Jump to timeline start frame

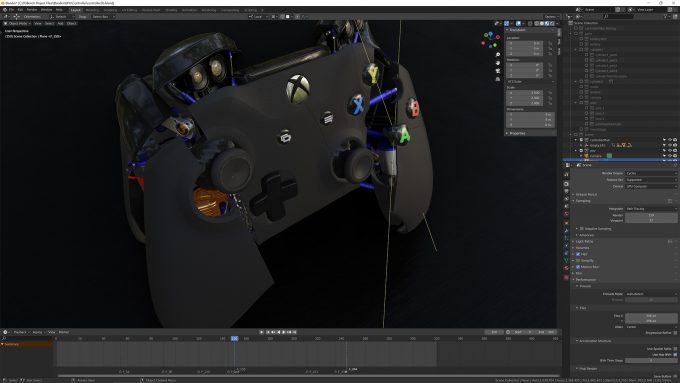click(268, 332)
